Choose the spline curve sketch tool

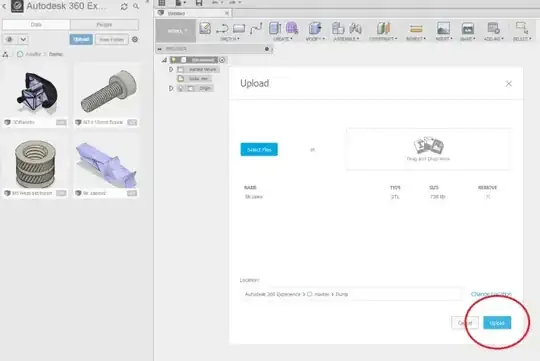[x=256, y=29]
